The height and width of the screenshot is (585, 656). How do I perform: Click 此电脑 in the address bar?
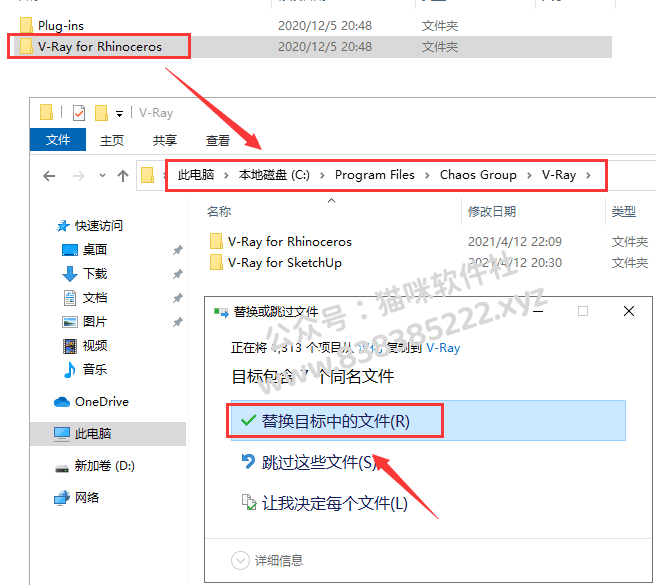click(196, 175)
